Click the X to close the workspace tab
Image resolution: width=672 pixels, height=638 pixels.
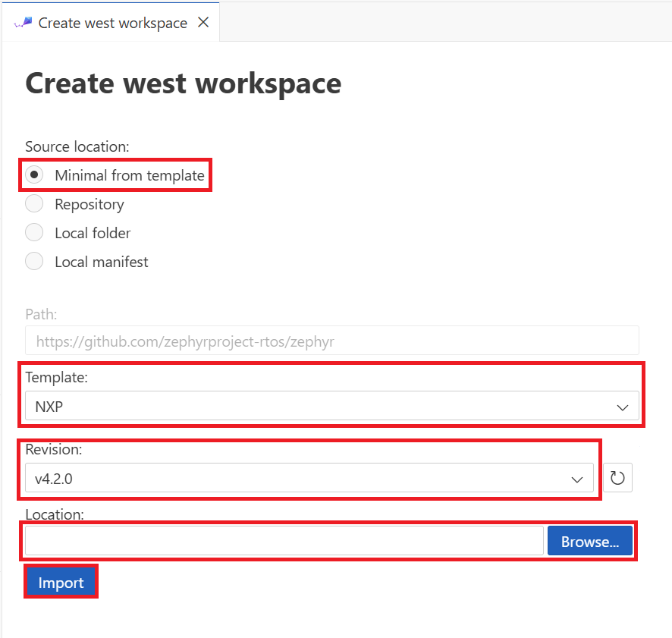click(203, 22)
